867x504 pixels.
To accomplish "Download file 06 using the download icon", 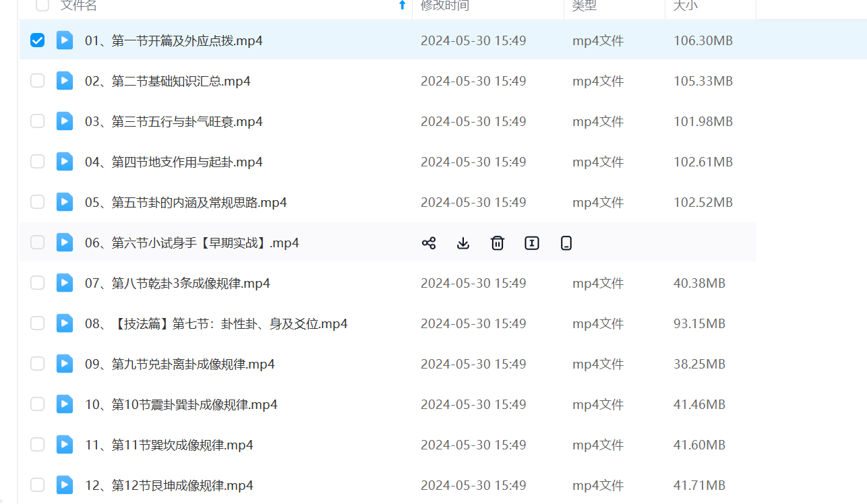I will pyautogui.click(x=463, y=243).
